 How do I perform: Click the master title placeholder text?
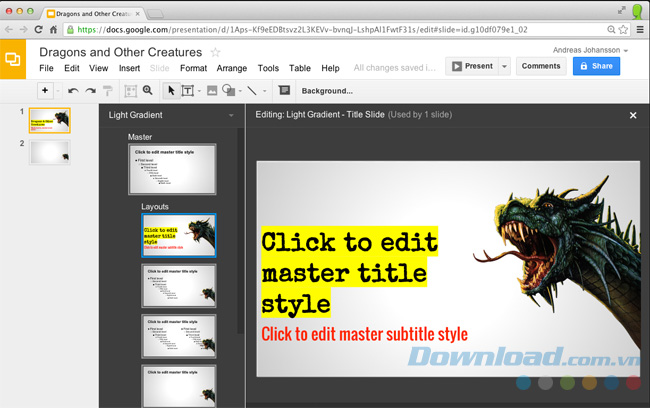click(349, 272)
